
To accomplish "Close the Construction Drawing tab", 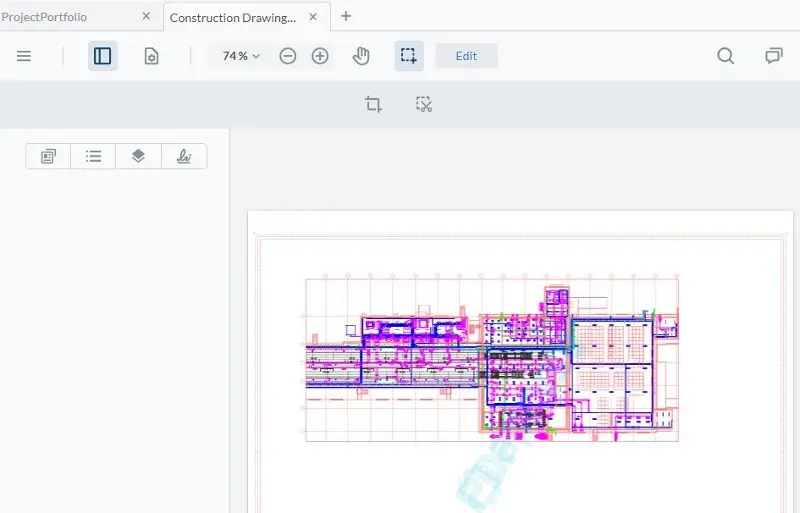I will coord(313,17).
